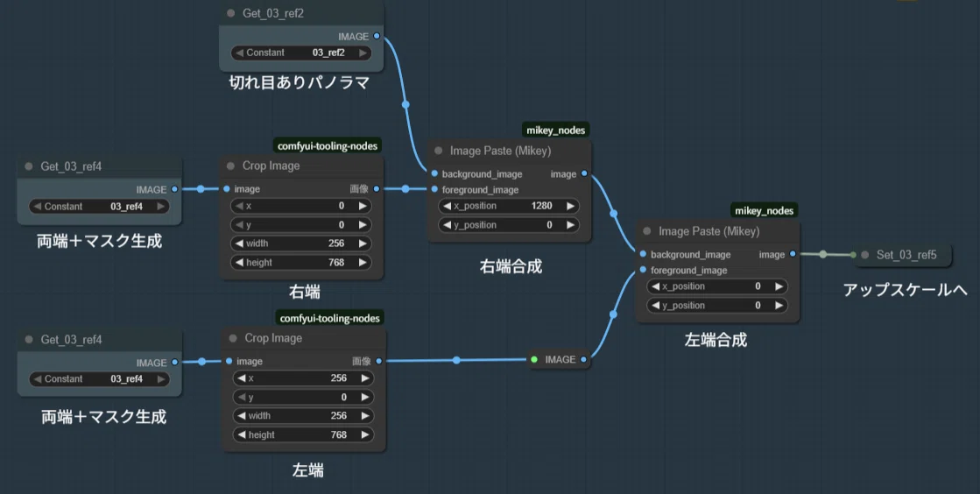
Task: Increase width value in 左端 Crop Image
Action: click(x=365, y=416)
